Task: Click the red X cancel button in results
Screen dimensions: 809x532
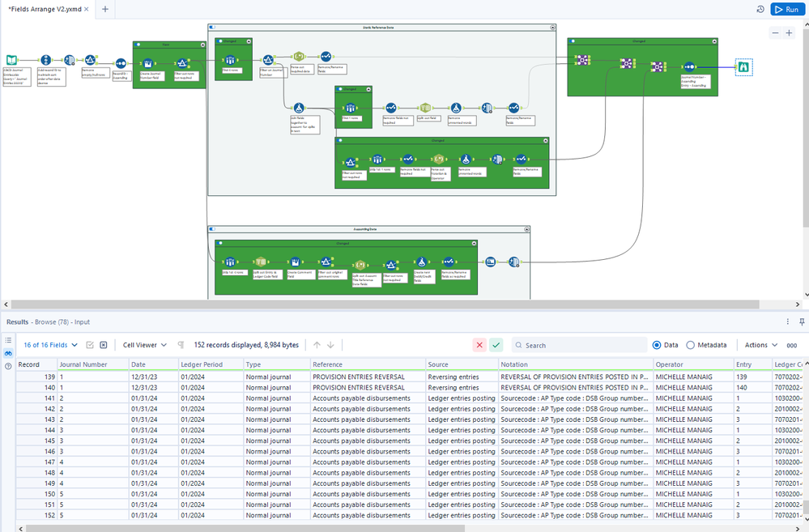Action: 479,345
